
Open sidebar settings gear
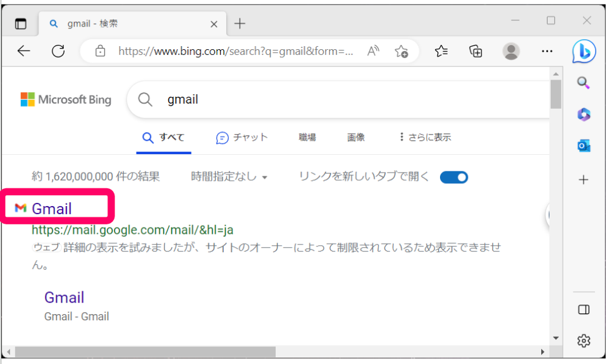pyautogui.click(x=584, y=341)
